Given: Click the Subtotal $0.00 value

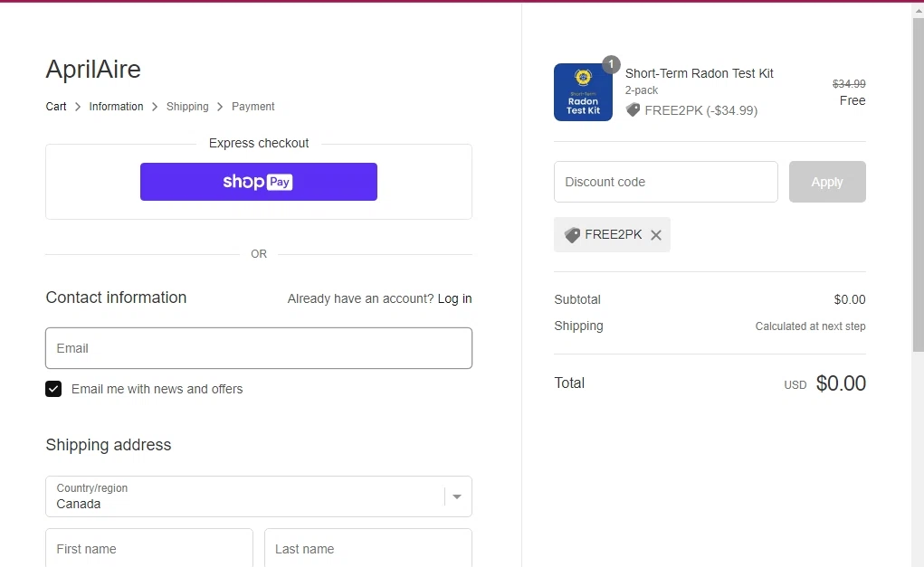Looking at the screenshot, I should tap(850, 299).
